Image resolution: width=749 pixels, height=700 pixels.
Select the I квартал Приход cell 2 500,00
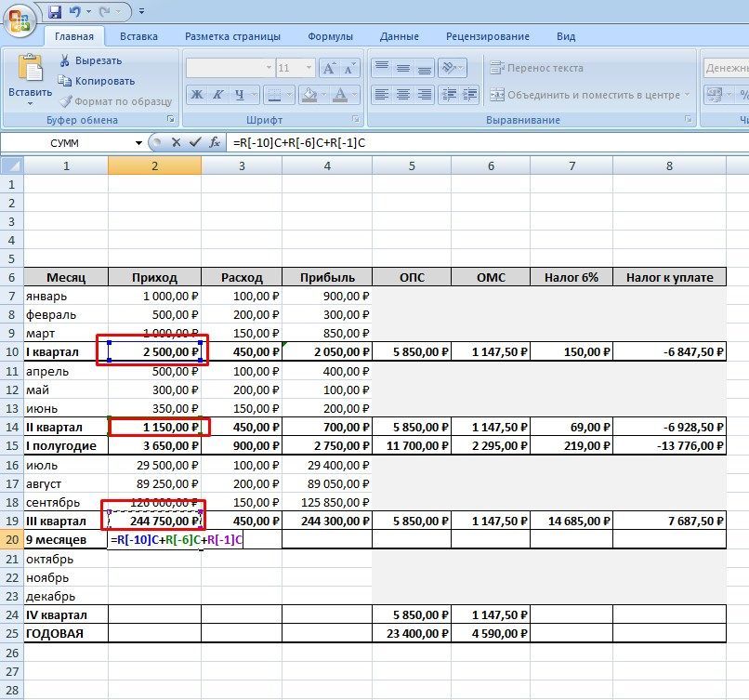(x=154, y=351)
